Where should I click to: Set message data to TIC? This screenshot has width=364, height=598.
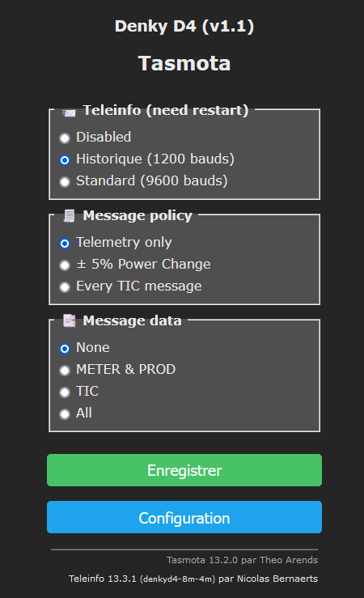click(65, 392)
